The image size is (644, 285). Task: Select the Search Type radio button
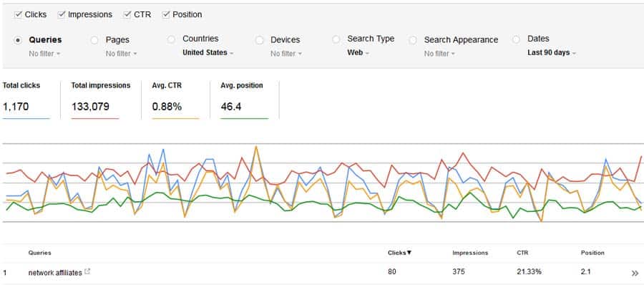(x=336, y=39)
